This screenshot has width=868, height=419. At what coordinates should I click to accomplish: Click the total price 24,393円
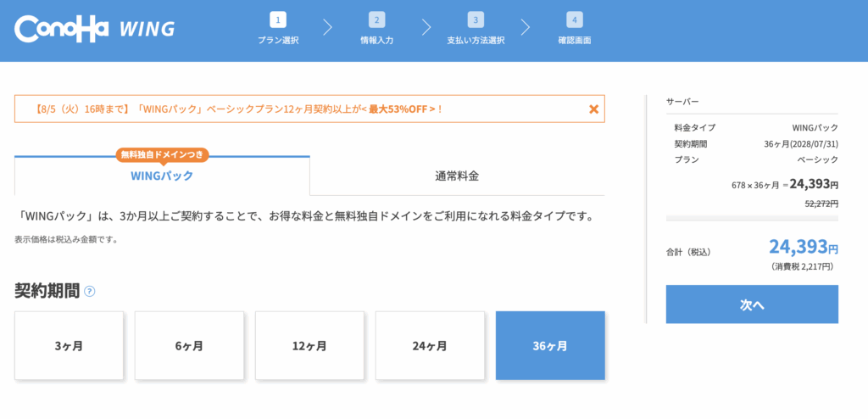pos(804,246)
